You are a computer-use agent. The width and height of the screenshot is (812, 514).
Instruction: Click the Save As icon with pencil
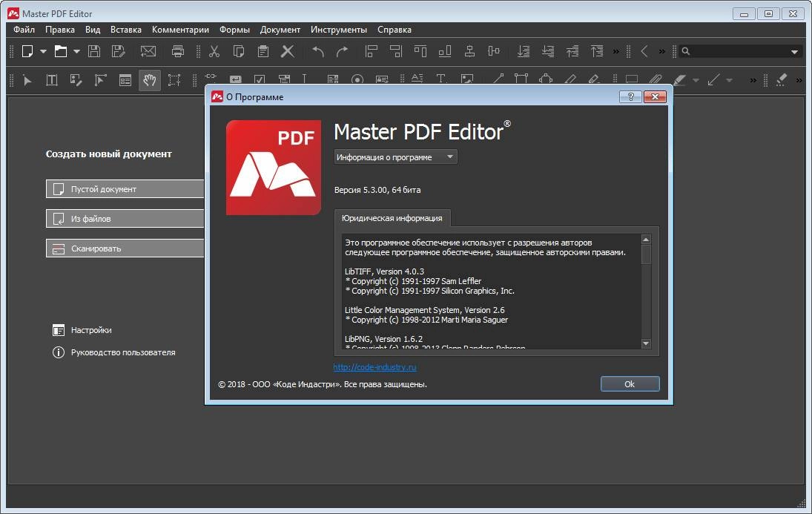(119, 51)
